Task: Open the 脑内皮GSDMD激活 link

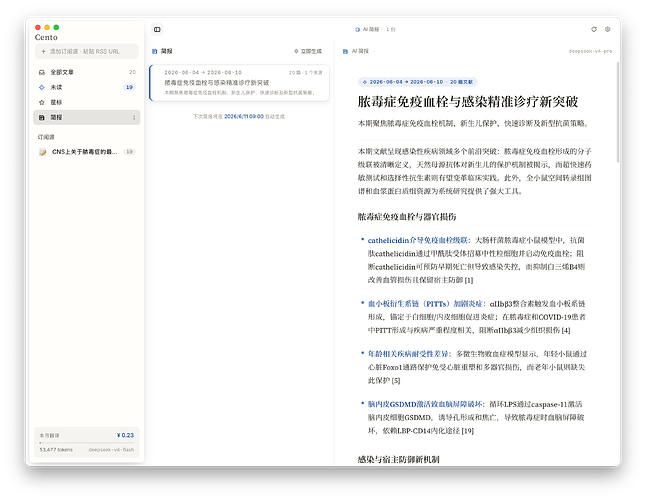Action: click(425, 404)
